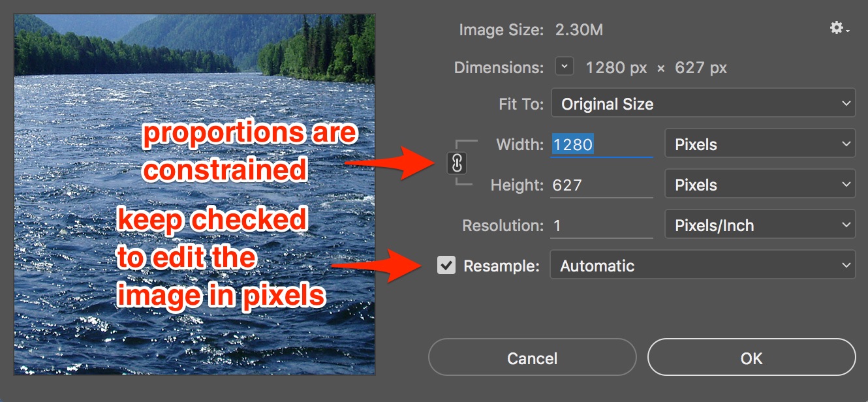Click the constrain proportions chain link icon

click(457, 163)
